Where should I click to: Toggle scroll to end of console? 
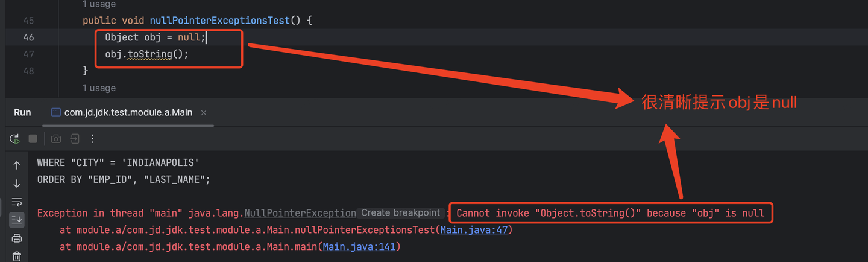pyautogui.click(x=17, y=220)
